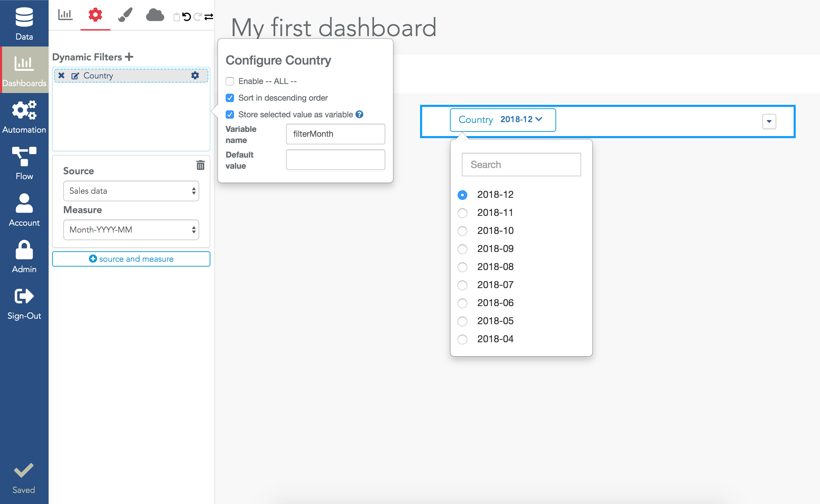Viewport: 820px width, 504px height.
Task: Click the edit pencil icon beside Country
Action: (x=75, y=76)
